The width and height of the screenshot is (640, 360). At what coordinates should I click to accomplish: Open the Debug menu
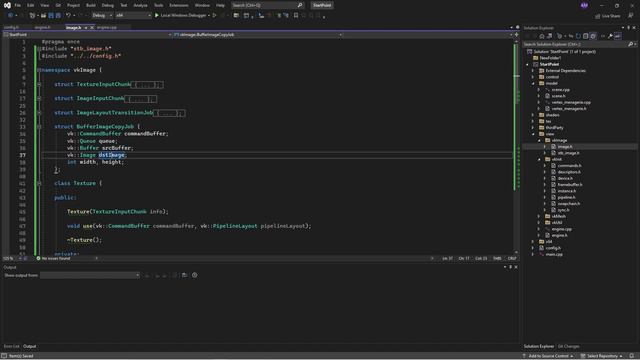pyautogui.click(x=108, y=5)
